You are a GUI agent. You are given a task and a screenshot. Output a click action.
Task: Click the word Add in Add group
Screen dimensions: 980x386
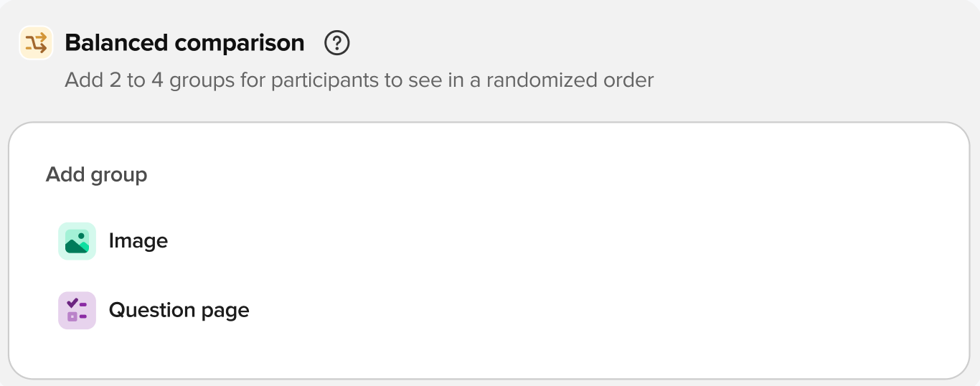65,174
